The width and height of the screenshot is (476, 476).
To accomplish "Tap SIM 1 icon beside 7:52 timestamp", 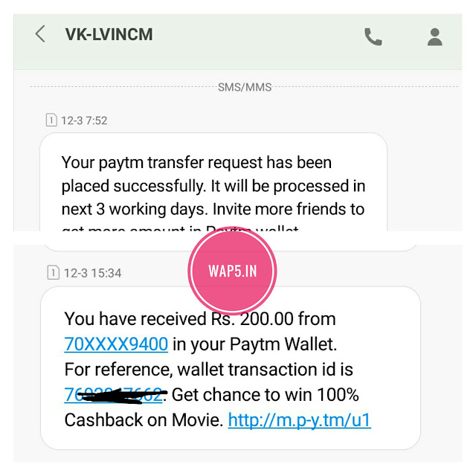I will click(x=51, y=120).
